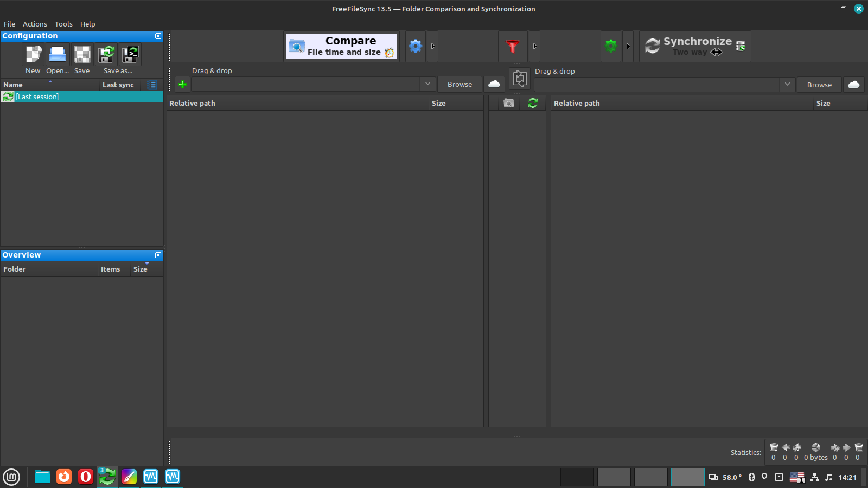The height and width of the screenshot is (488, 868).
Task: Open the Help menu
Action: tap(88, 24)
